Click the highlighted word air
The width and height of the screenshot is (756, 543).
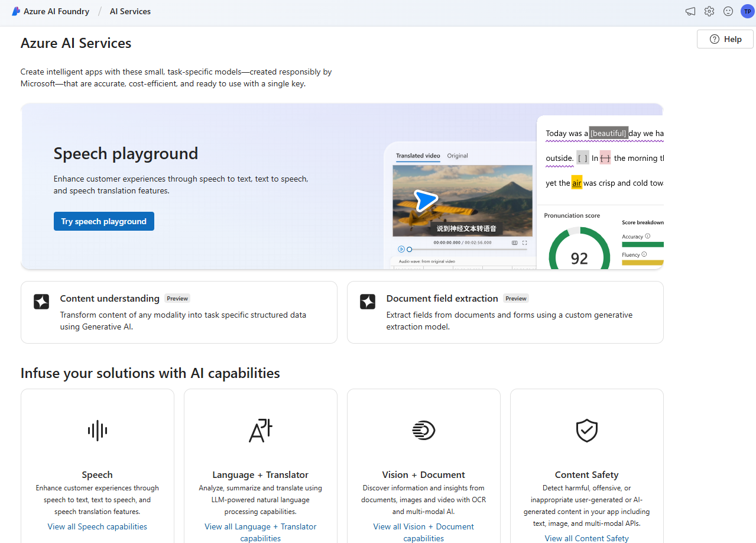577,183
